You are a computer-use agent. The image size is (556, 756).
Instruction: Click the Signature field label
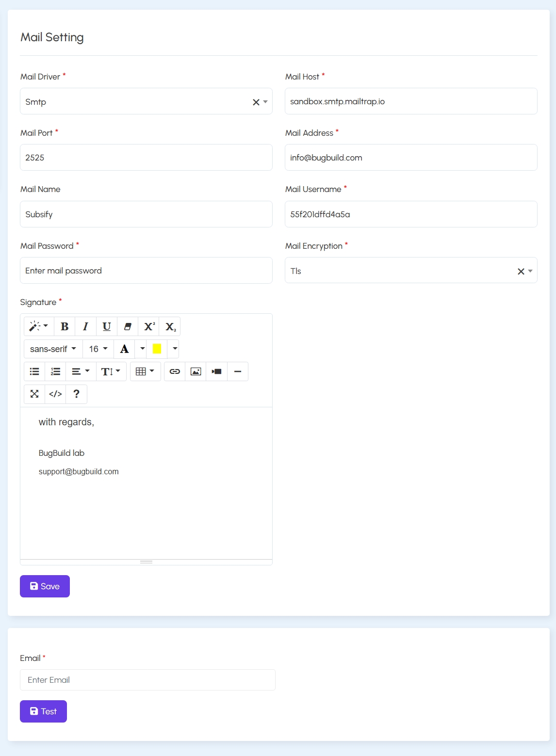38,302
